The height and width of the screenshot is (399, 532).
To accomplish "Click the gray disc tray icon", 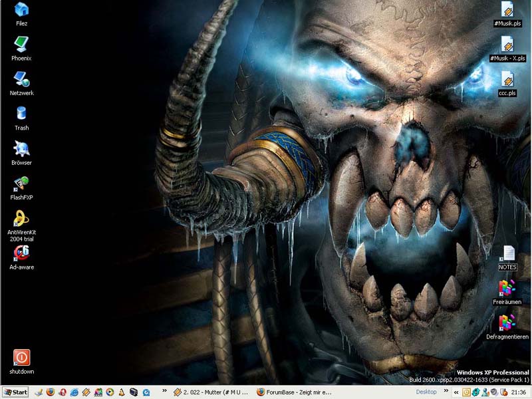I will point(494,392).
